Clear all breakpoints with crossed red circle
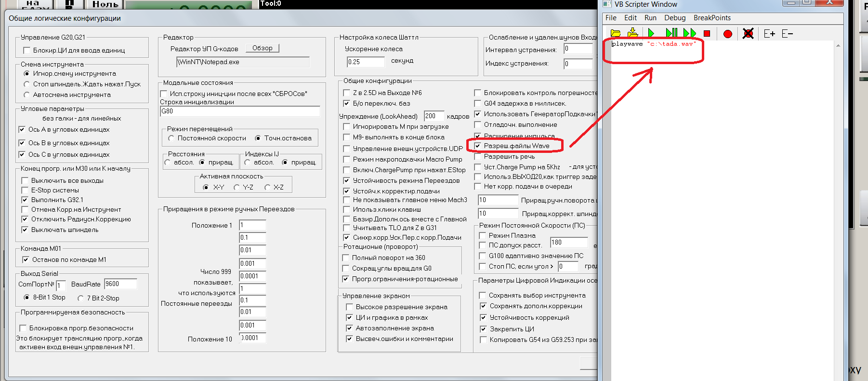Image resolution: width=868 pixels, height=381 pixels. tap(748, 33)
